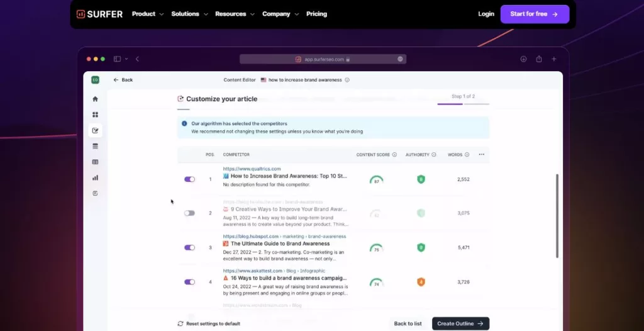Click the green EO avatar icon
The image size is (644, 331).
pyautogui.click(x=96, y=80)
